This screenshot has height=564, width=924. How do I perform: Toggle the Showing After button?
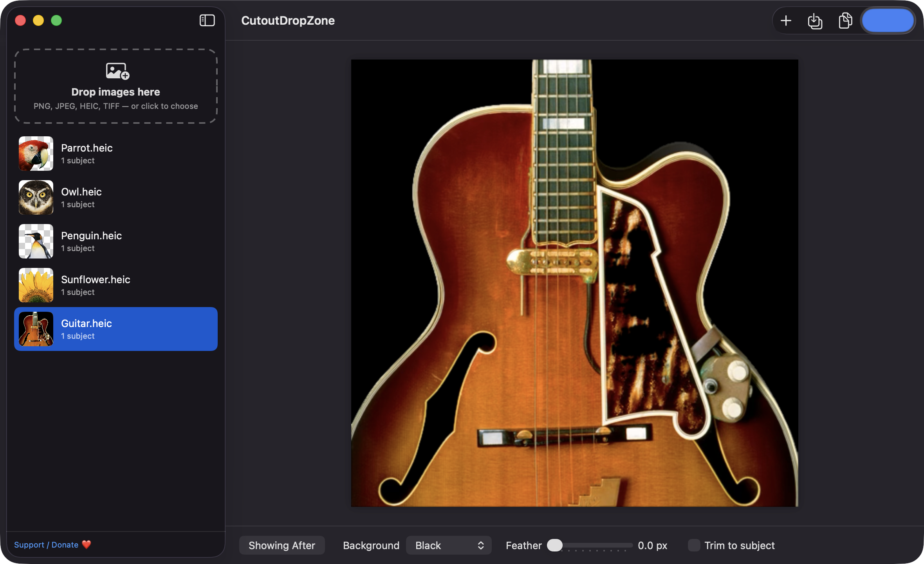pos(282,545)
